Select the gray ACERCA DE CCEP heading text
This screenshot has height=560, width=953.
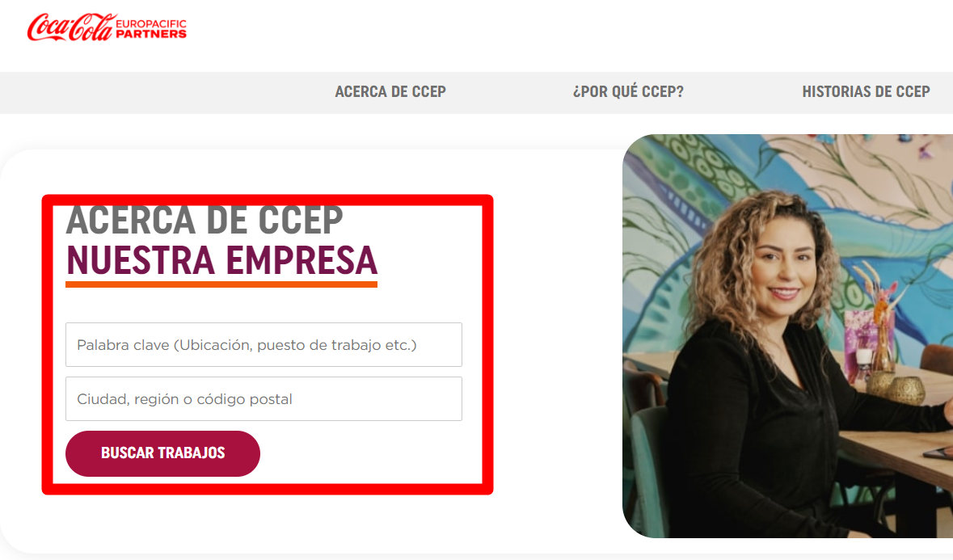coord(205,221)
